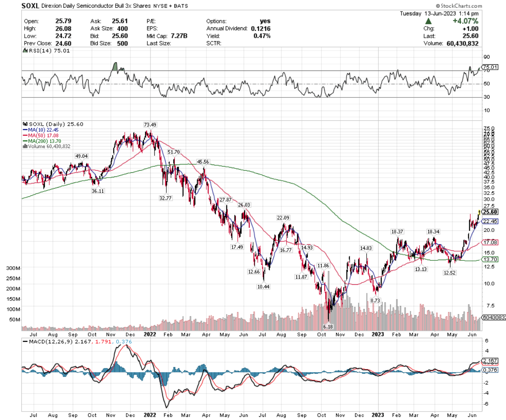This screenshot has width=506, height=420.
Task: Click the 73.49 peak price label
Action: pyautogui.click(x=150, y=125)
